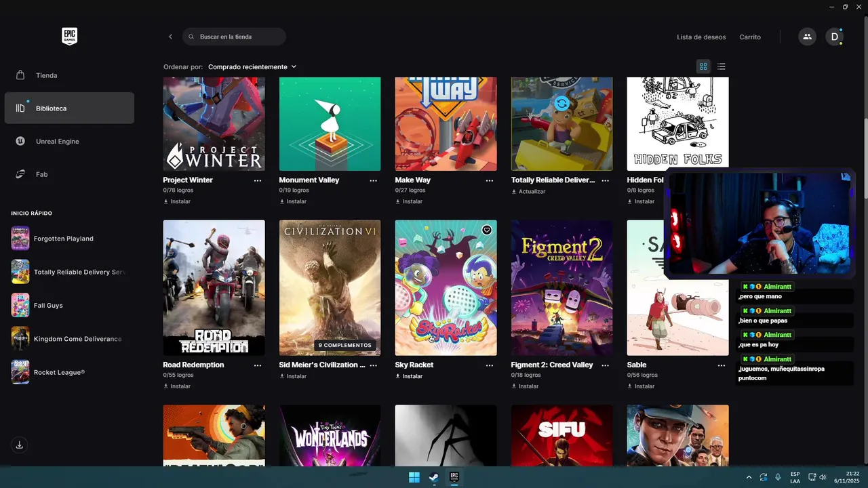
Task: Open the taskbar clock and date
Action: [x=847, y=477]
